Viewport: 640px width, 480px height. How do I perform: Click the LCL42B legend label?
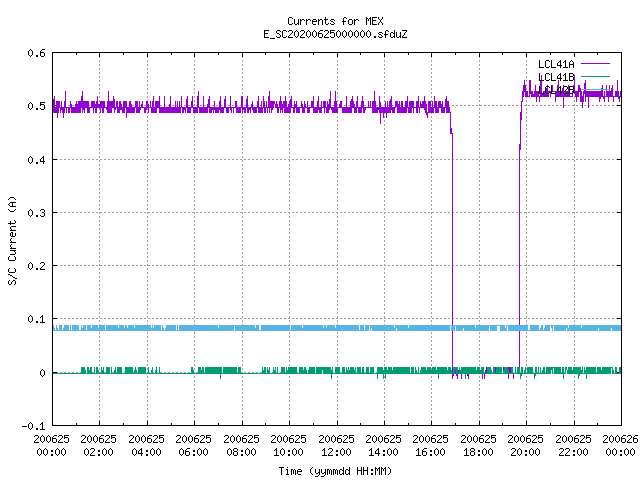556,90
